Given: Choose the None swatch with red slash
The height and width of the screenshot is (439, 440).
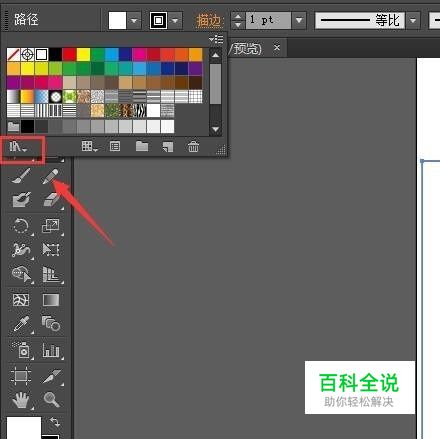Looking at the screenshot, I should 13,54.
